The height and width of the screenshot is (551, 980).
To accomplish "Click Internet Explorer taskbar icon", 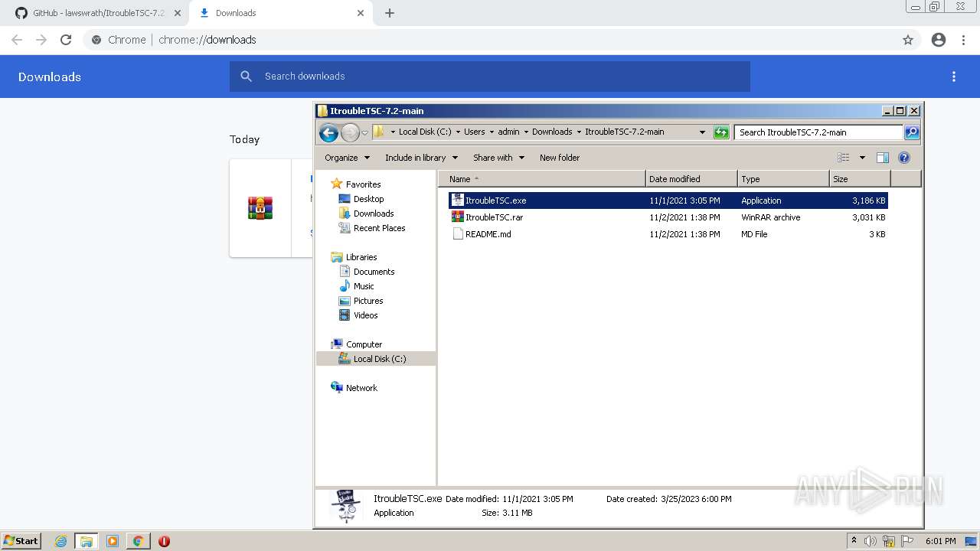I will tap(61, 541).
